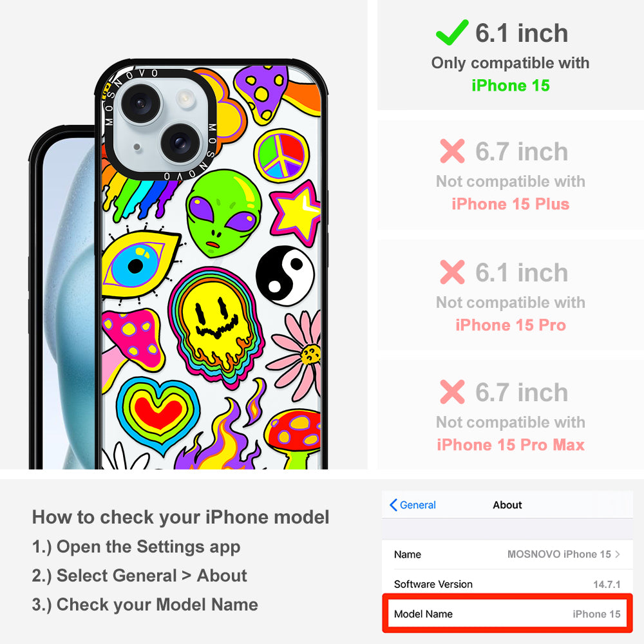Click the blue evil eye sticker
The height and width of the screenshot is (644, 644).
click(x=139, y=265)
